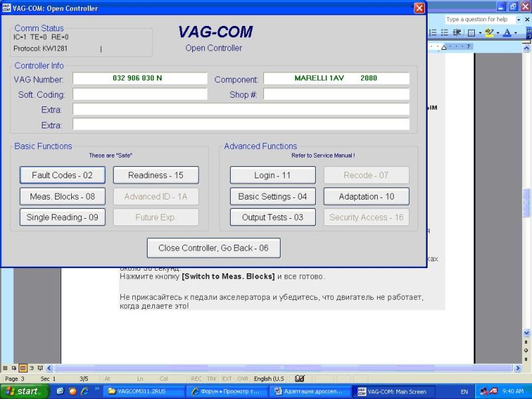Switch to Print Layout view icon
The width and height of the screenshot is (532, 399).
click(23, 367)
